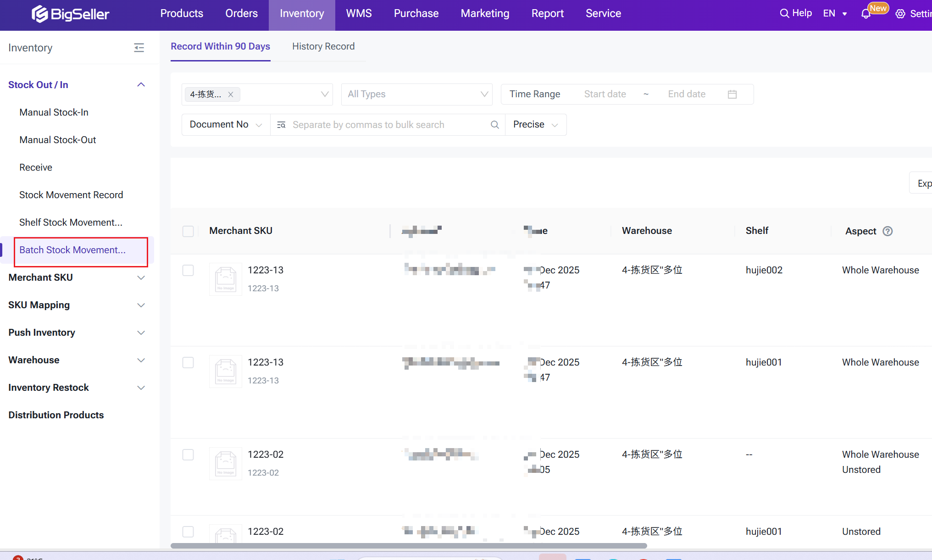Click the BigSeller logo

pos(70,14)
